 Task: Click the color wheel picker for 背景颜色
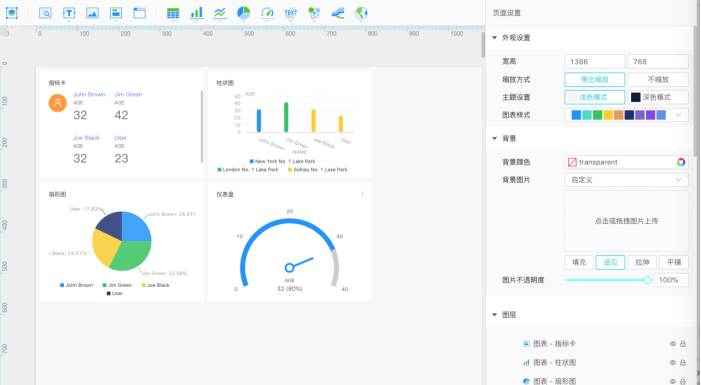tap(680, 162)
